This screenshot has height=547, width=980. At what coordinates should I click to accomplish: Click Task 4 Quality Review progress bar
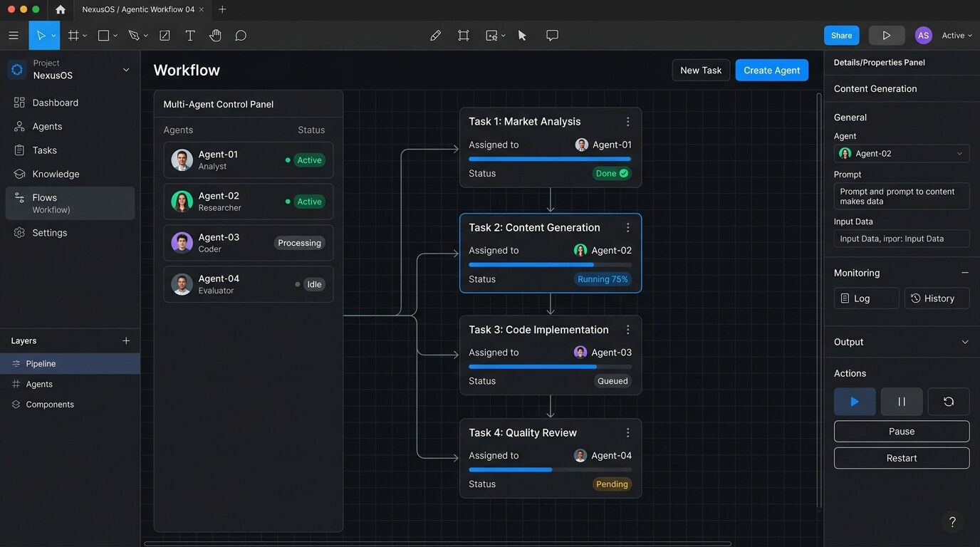pos(550,470)
